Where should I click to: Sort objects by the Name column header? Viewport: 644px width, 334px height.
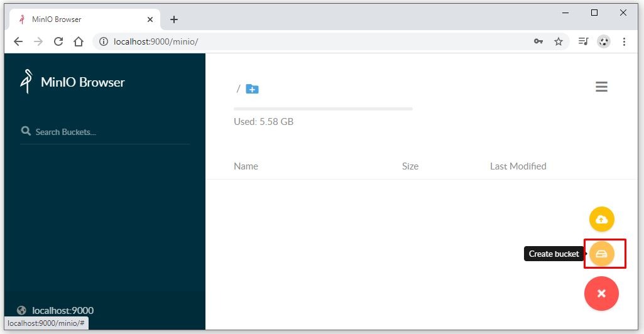tap(246, 166)
